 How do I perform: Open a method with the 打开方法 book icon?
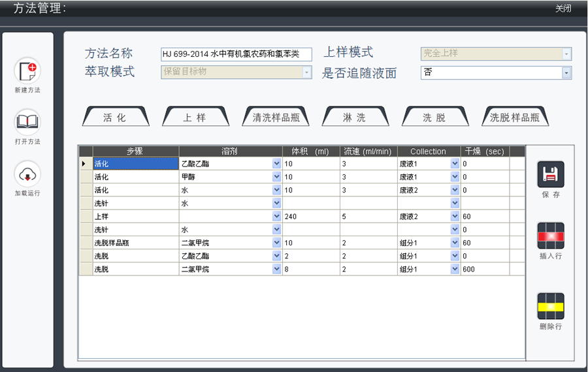tap(27, 122)
